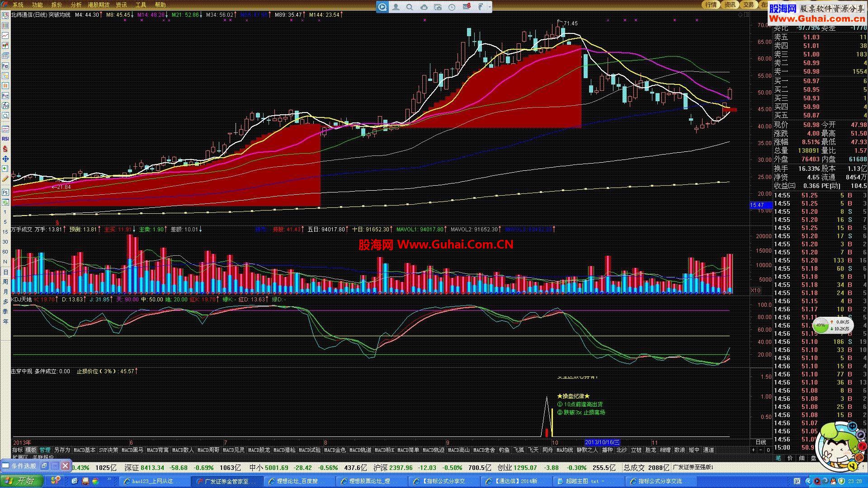Select the 30 minute period in sidebar
The height and width of the screenshot is (488, 868).
5,242
